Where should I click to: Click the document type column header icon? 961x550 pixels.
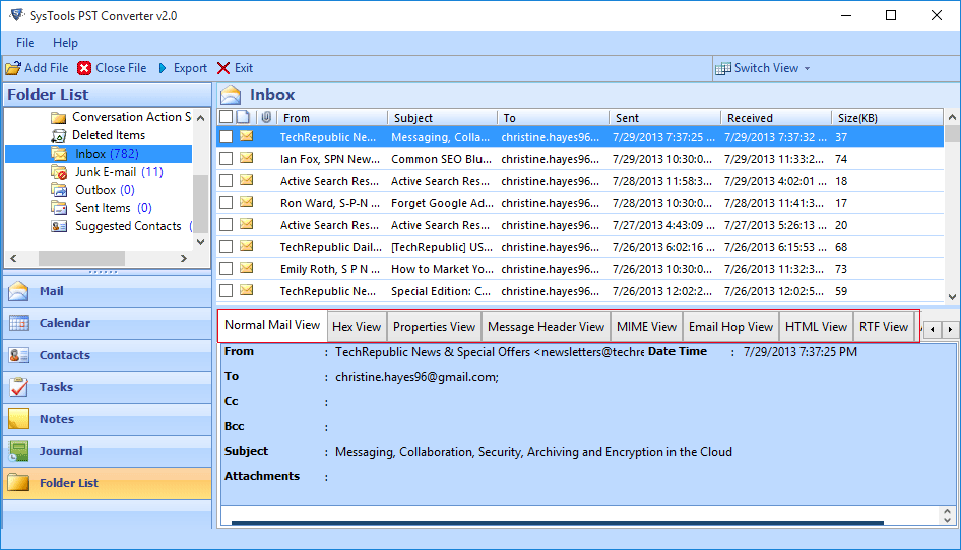tap(243, 117)
